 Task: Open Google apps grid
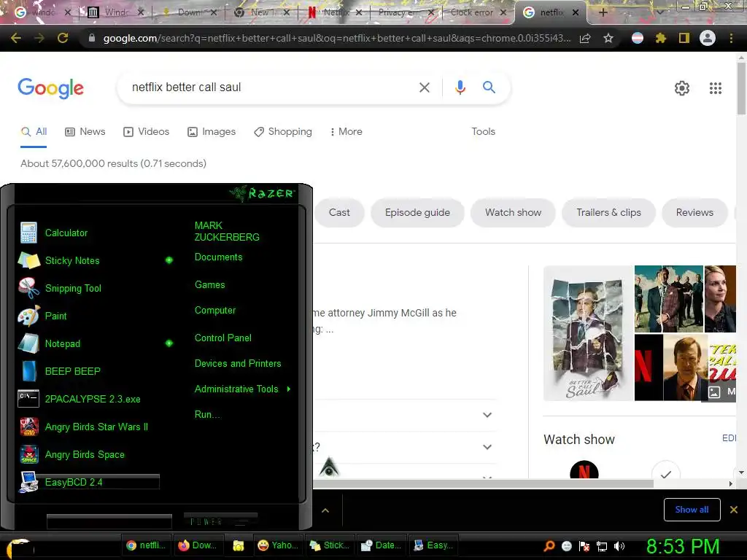point(715,88)
